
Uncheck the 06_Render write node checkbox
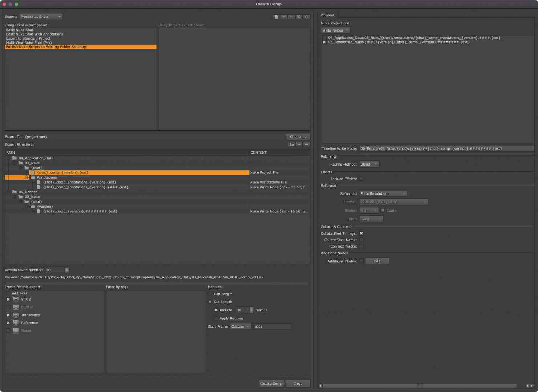pyautogui.click(x=324, y=42)
